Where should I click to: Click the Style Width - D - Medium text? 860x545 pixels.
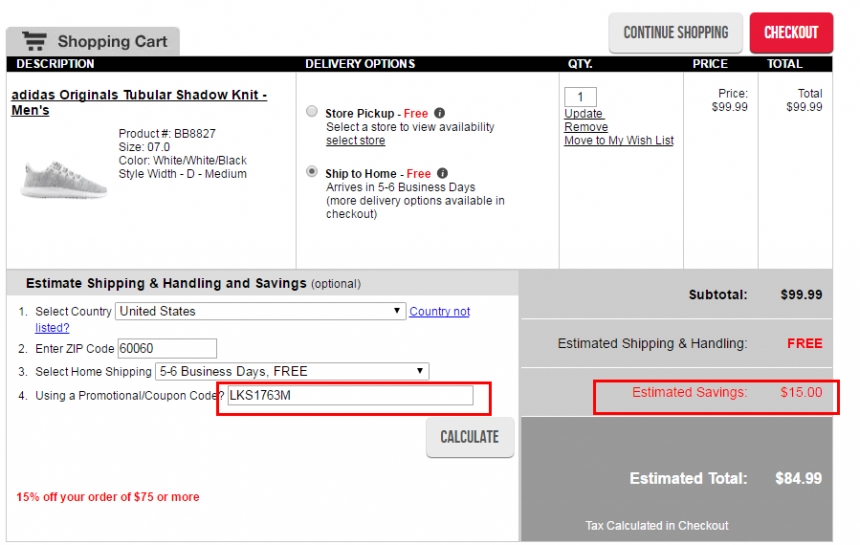[x=183, y=174]
